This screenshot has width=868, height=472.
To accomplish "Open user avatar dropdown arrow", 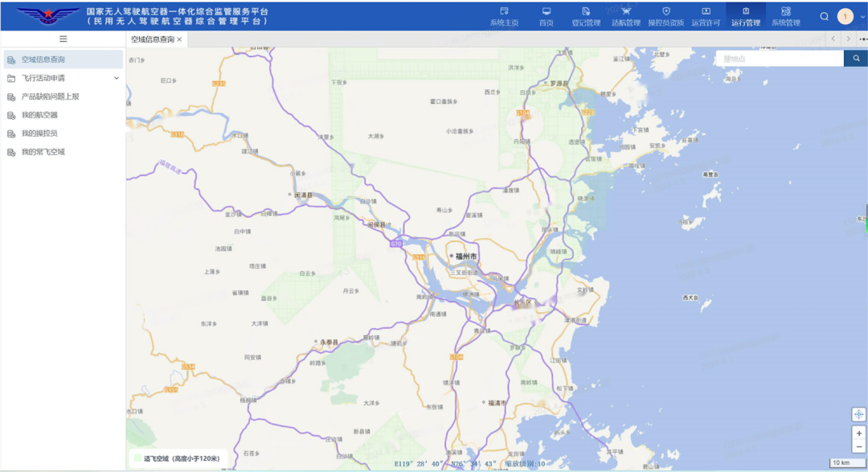I will click(x=862, y=17).
